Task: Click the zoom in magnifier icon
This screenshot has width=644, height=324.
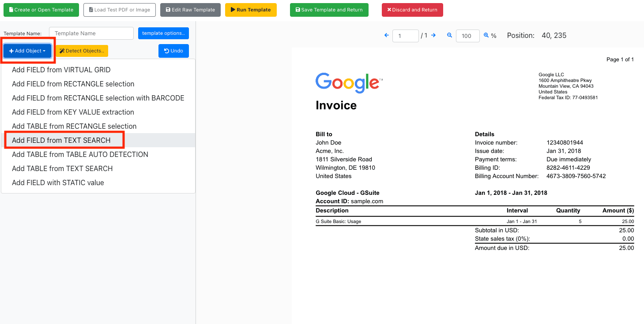Action: pyautogui.click(x=486, y=35)
